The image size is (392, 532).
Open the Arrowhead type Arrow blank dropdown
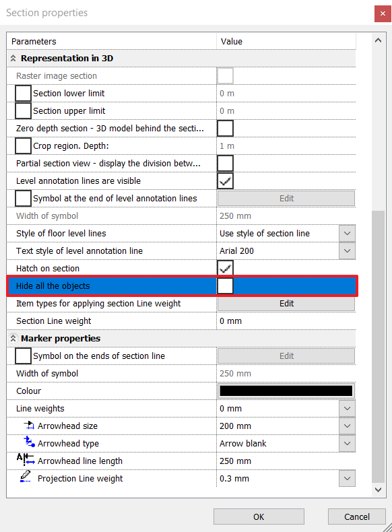click(x=347, y=444)
